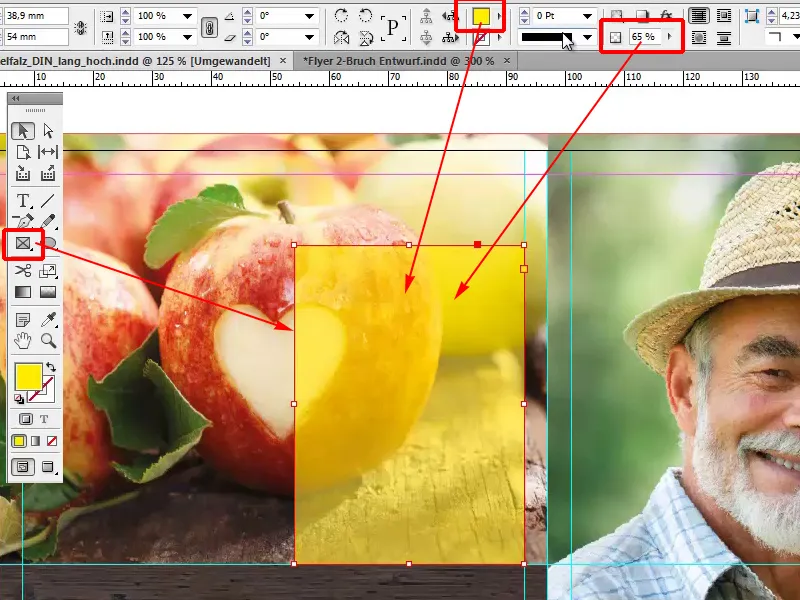Close the DIN_lang_hoch.indd tab
800x600 pixels.
(283, 61)
